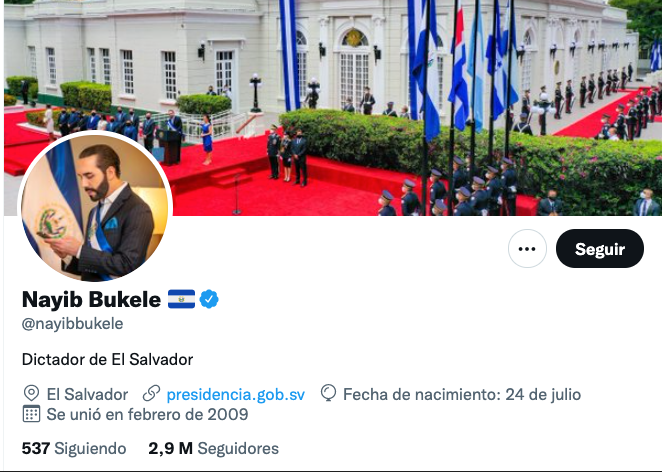Click the El Salvador flag emoji
The width and height of the screenshot is (662, 472).
[181, 299]
